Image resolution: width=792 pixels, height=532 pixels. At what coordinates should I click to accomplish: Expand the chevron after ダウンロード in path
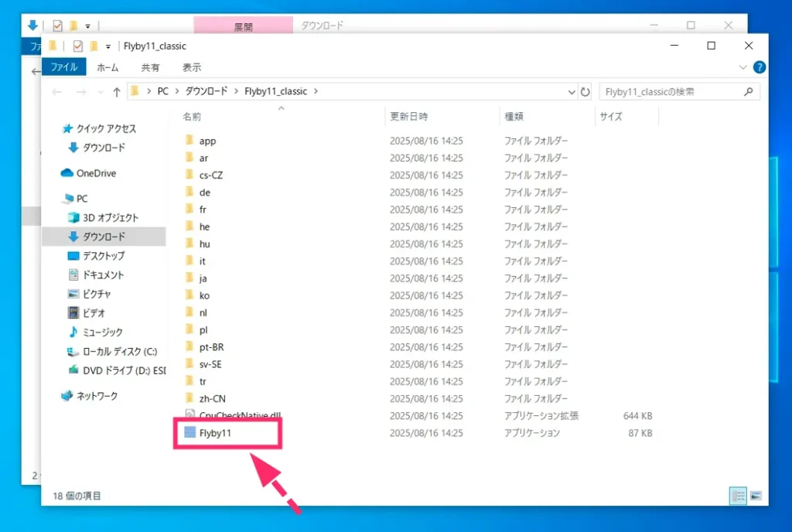pos(236,91)
